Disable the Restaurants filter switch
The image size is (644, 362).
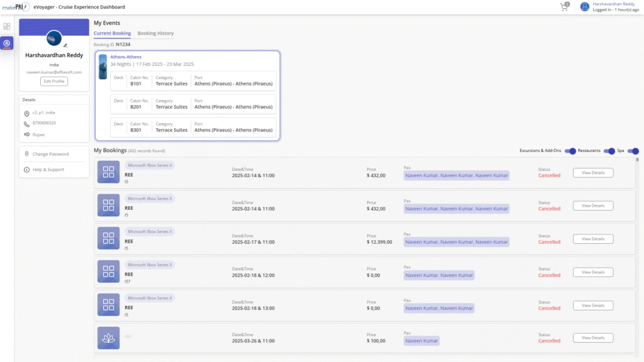[x=609, y=151]
